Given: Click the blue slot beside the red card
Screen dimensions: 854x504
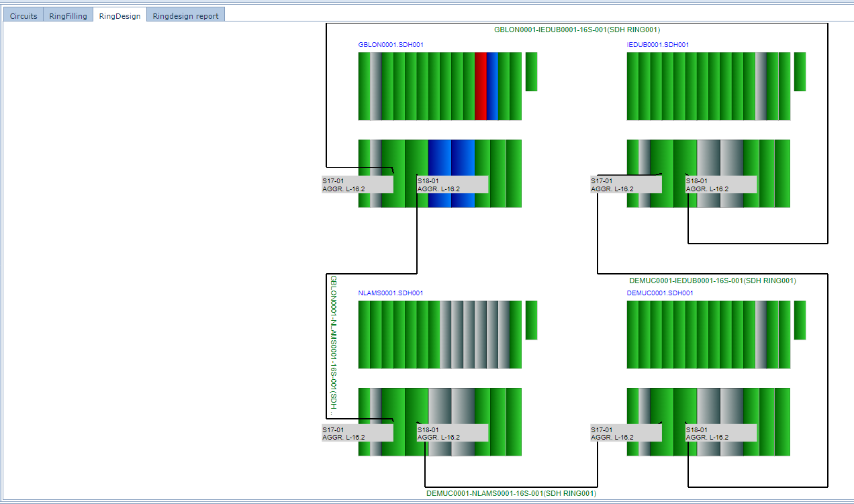Looking at the screenshot, I should click(492, 86).
